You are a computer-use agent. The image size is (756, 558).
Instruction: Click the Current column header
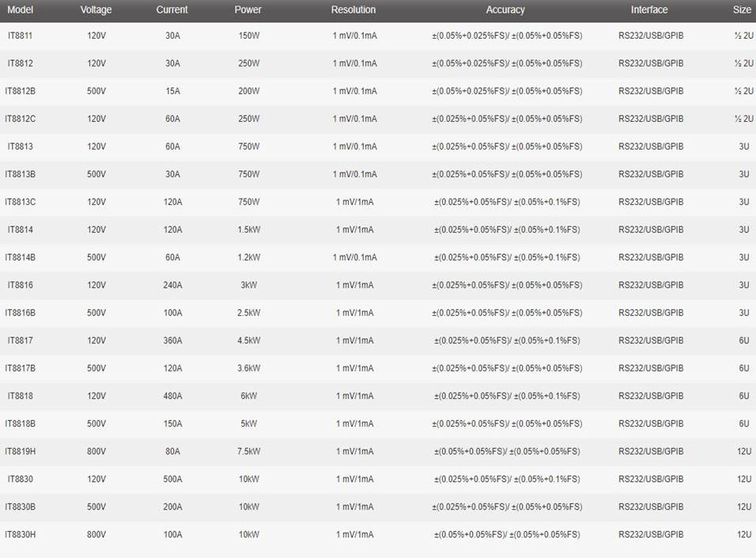coord(172,10)
